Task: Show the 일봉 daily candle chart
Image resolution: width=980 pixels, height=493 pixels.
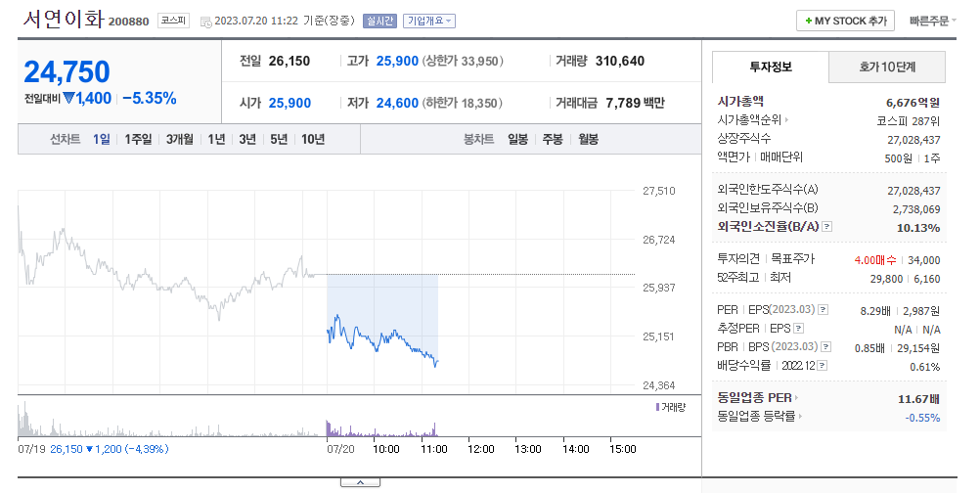Action: pos(518,139)
